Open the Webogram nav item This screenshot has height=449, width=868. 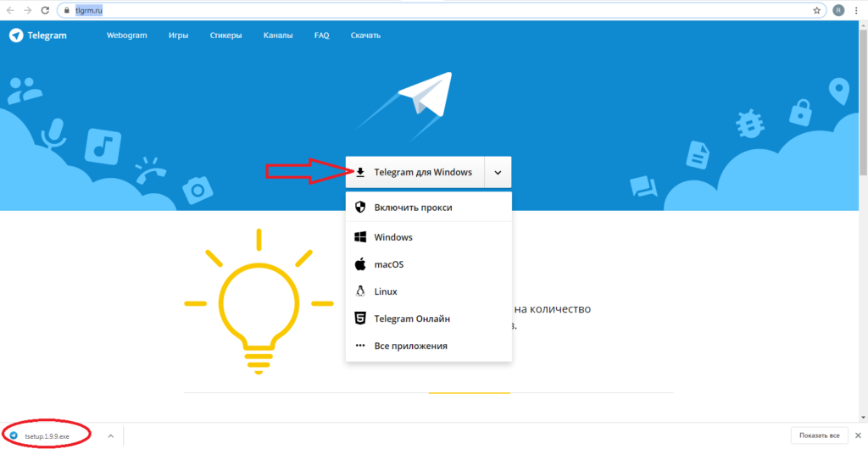[x=127, y=36]
